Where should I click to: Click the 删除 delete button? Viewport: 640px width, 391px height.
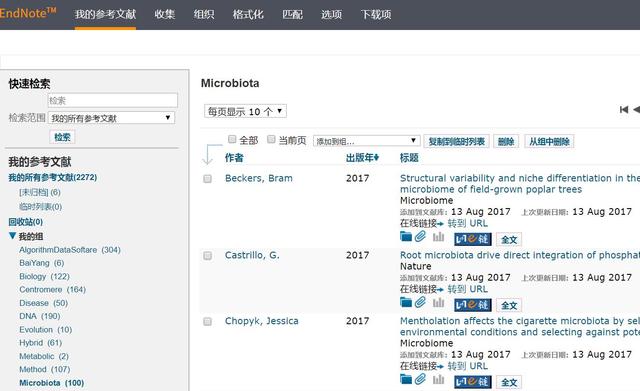point(506,141)
